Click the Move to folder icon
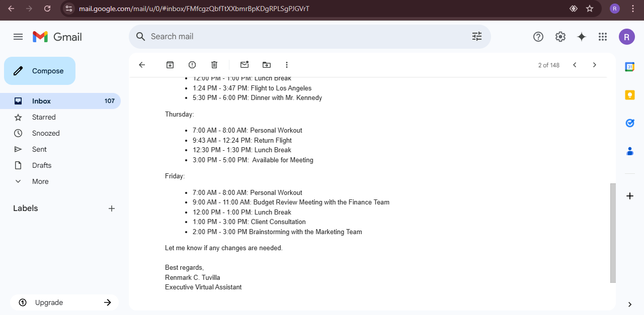Screen dimensions: 644x315 (x=267, y=65)
